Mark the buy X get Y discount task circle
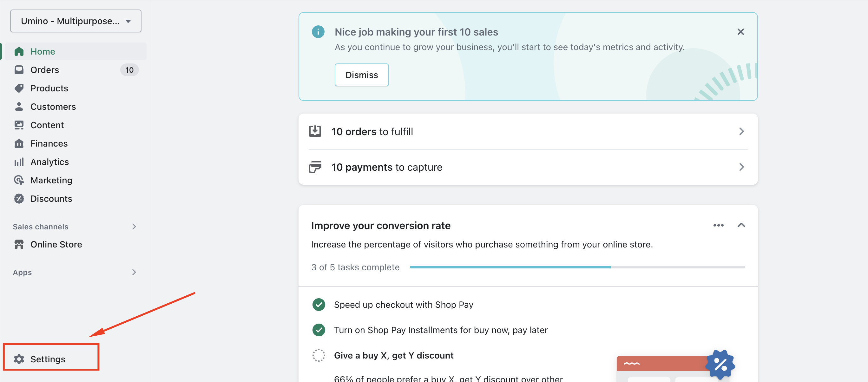Viewport: 868px width, 382px height. 319,355
